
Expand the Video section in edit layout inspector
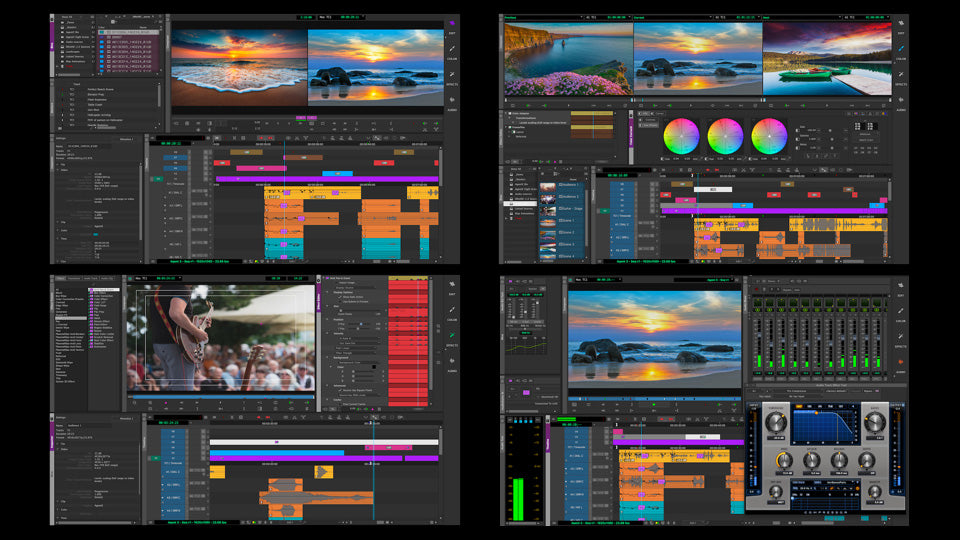pos(58,169)
